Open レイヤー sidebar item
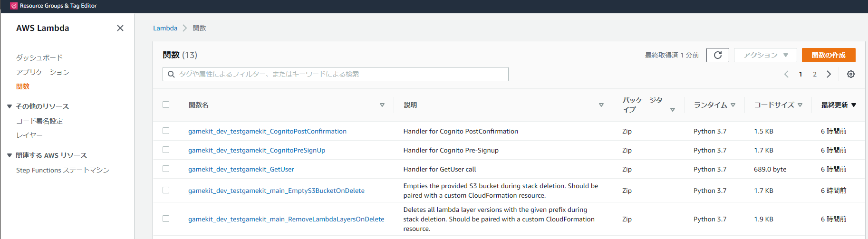This screenshot has width=868, height=239. click(29, 135)
